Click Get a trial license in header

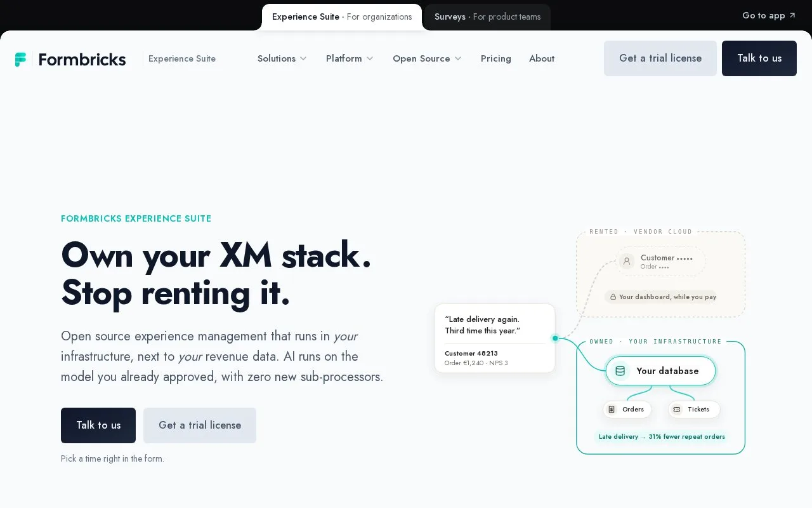coord(660,58)
